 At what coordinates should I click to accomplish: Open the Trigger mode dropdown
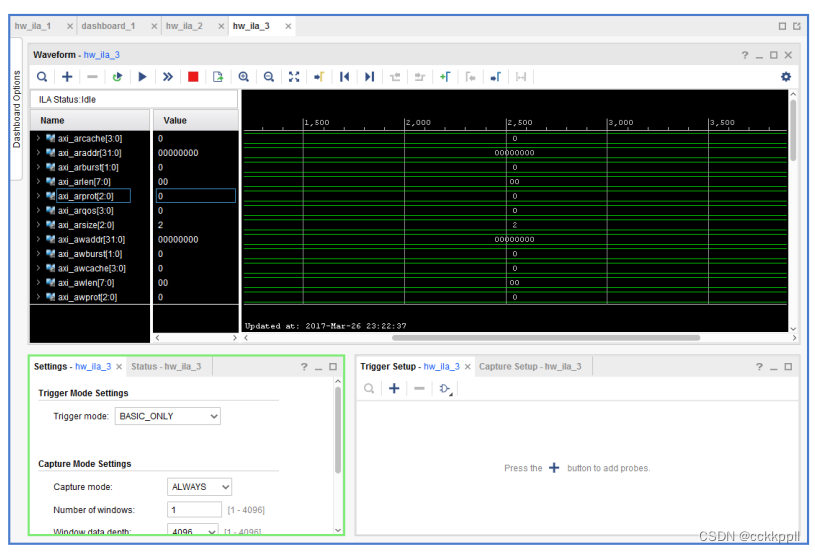tap(168, 416)
